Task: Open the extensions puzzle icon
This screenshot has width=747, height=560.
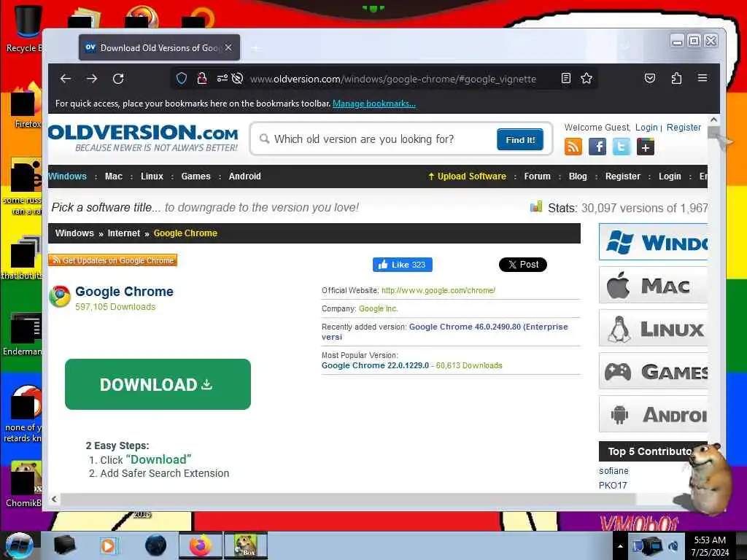Action: tap(676, 78)
